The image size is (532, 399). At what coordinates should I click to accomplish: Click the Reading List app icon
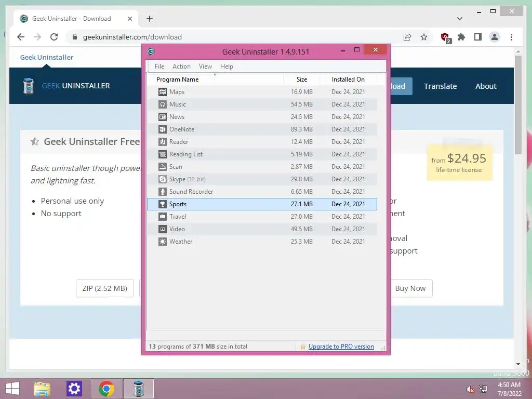tap(163, 154)
